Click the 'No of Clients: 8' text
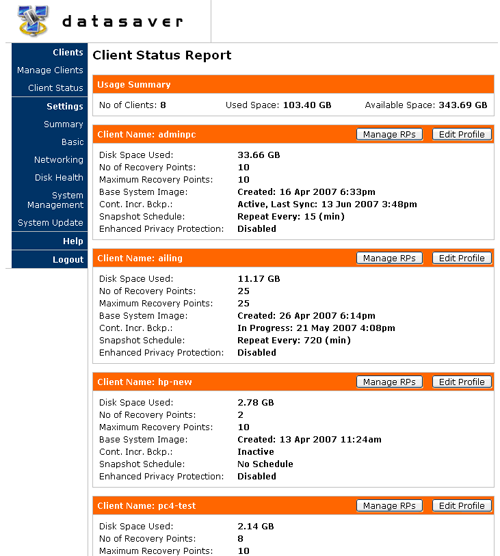Viewport: 500px width, 556px height. click(x=132, y=105)
